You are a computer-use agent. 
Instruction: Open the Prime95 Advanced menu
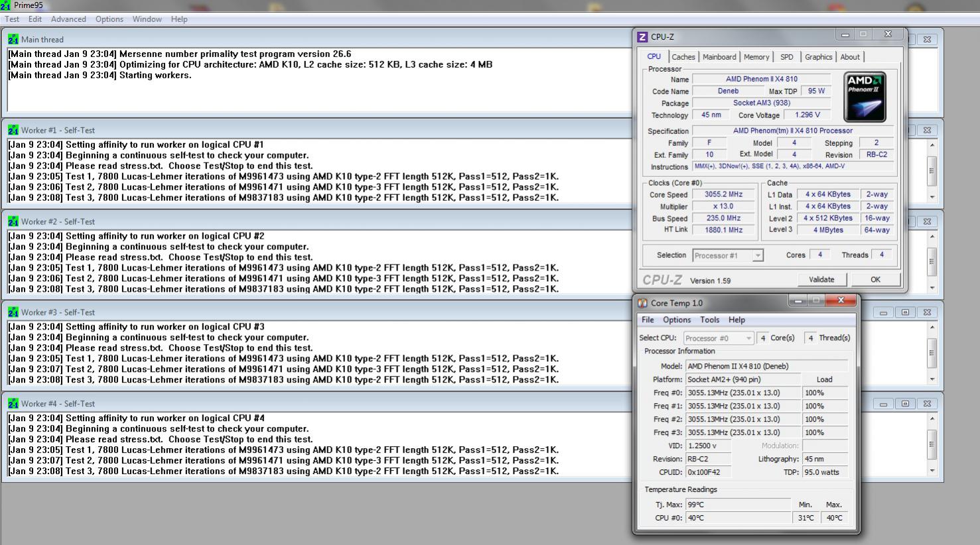tap(68, 19)
